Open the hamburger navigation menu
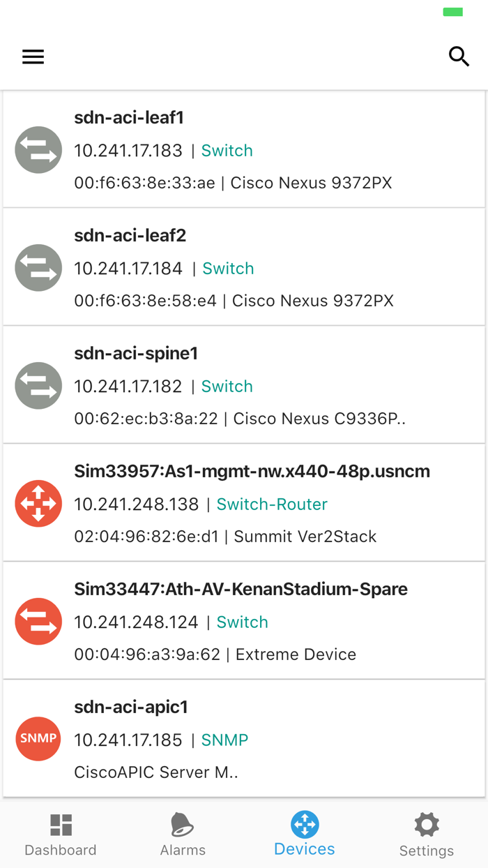The width and height of the screenshot is (488, 868). tap(33, 57)
